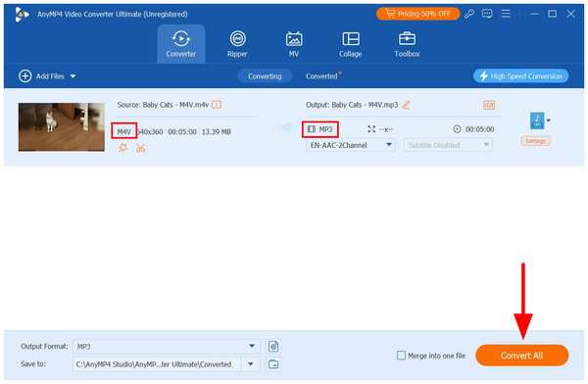The width and height of the screenshot is (588, 384).
Task: Click the 13.39 MB file size text
Action: pyautogui.click(x=217, y=131)
